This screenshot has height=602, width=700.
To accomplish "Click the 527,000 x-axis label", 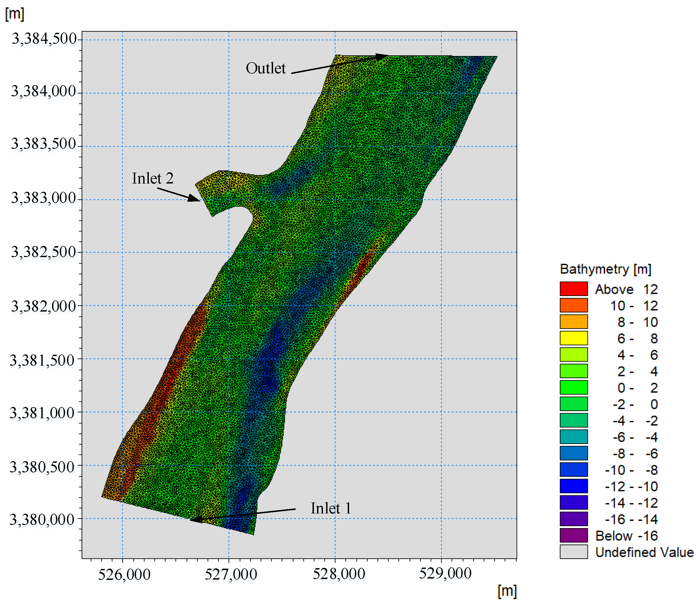I will 231,574.
